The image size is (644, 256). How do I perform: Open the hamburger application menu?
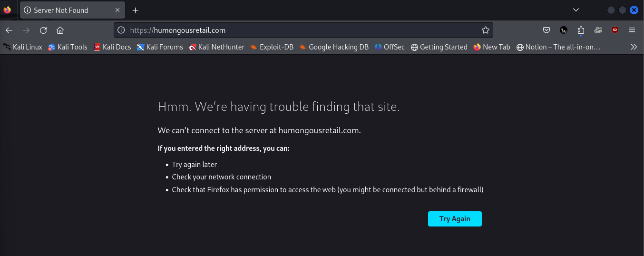tap(632, 30)
